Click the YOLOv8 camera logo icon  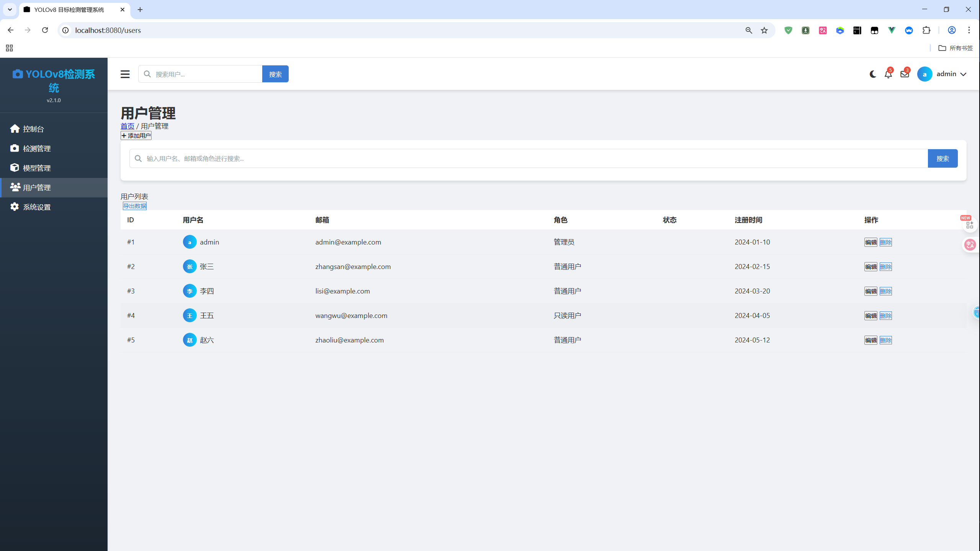pyautogui.click(x=17, y=74)
